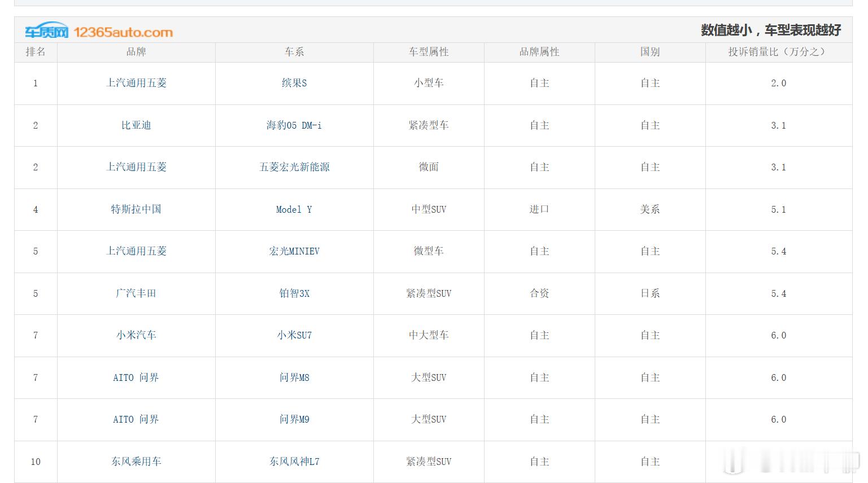Click the 6.0 ratio in the 问界M9 row

(779, 419)
